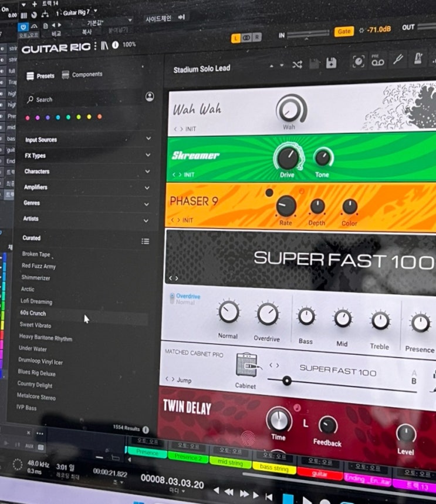Viewport: 436px width, 504px height.
Task: Open the preset name up/down arrows
Action: tap(276, 66)
